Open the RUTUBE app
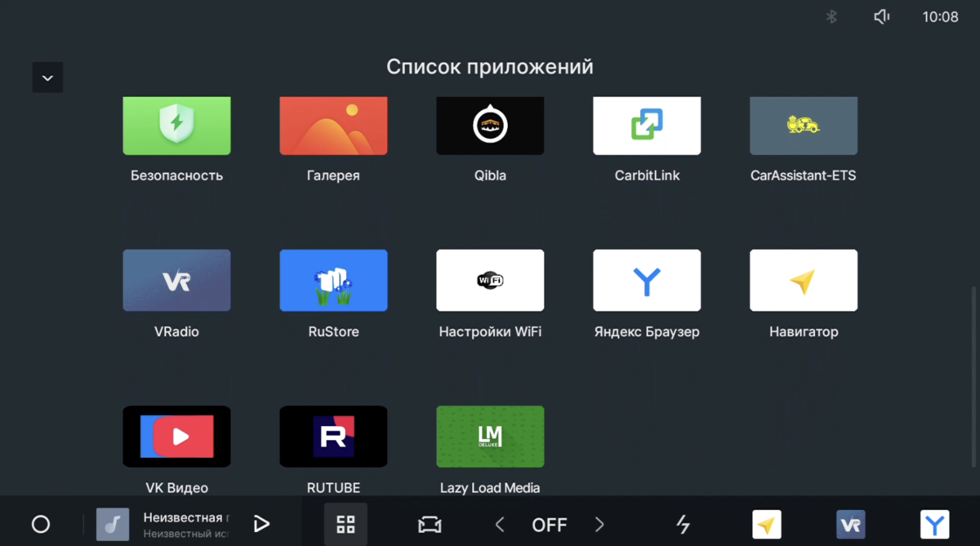 click(333, 437)
